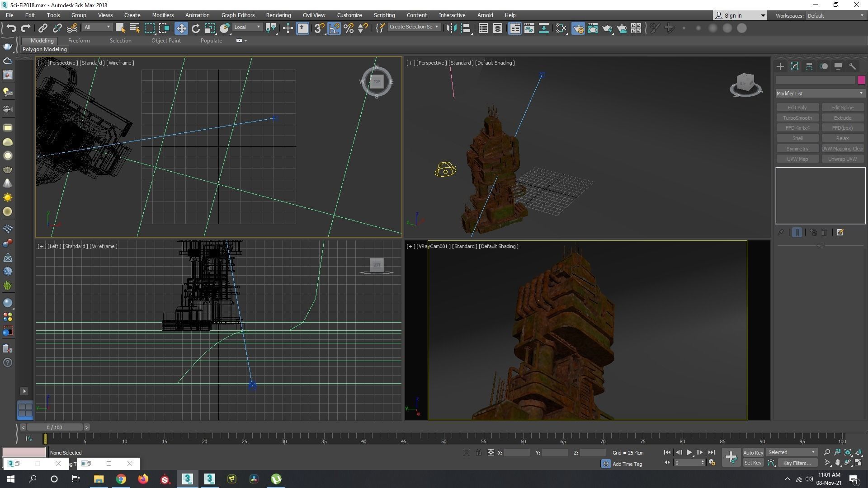
Task: Toggle the Selection Lock icon
Action: point(478,453)
